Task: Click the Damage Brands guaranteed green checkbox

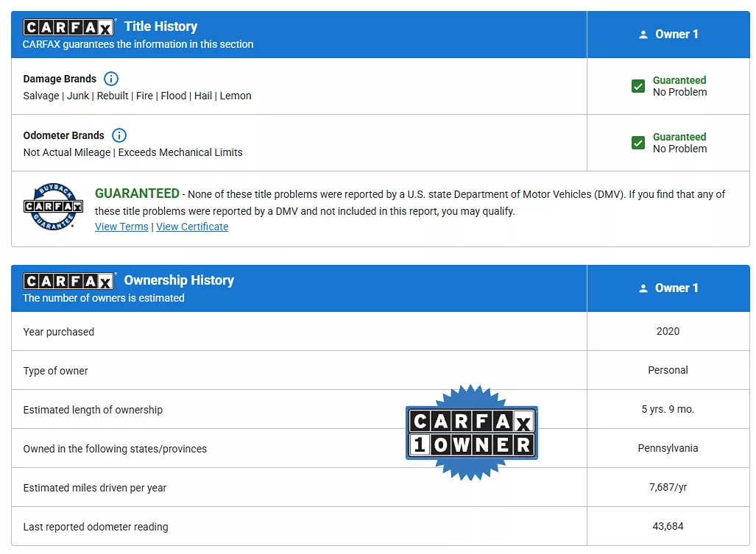Action: pyautogui.click(x=638, y=86)
